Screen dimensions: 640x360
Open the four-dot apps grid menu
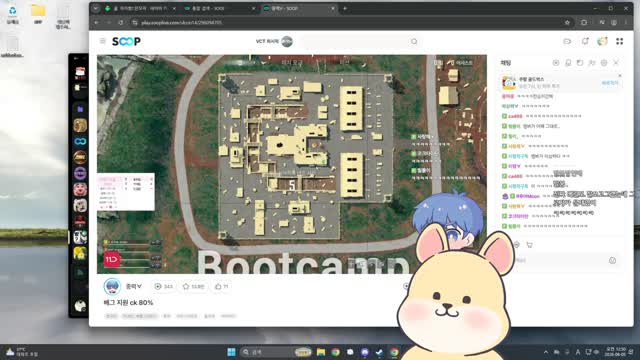click(x=620, y=41)
